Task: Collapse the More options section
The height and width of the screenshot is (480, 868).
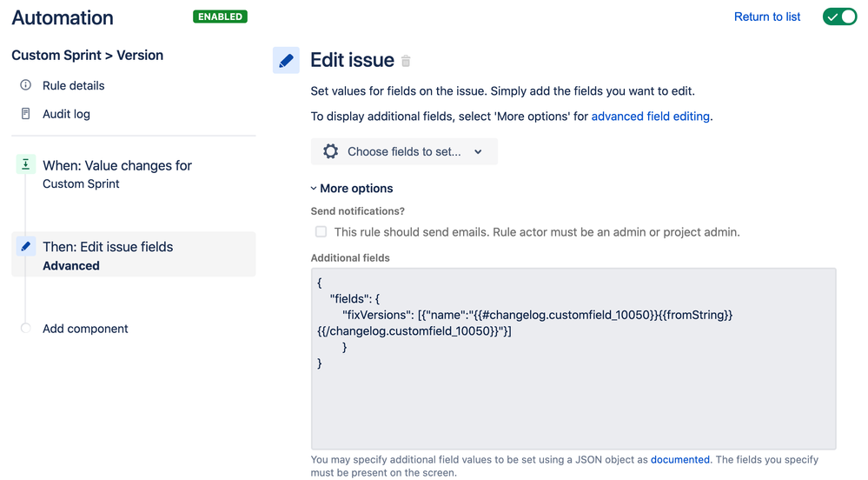Action: (352, 189)
